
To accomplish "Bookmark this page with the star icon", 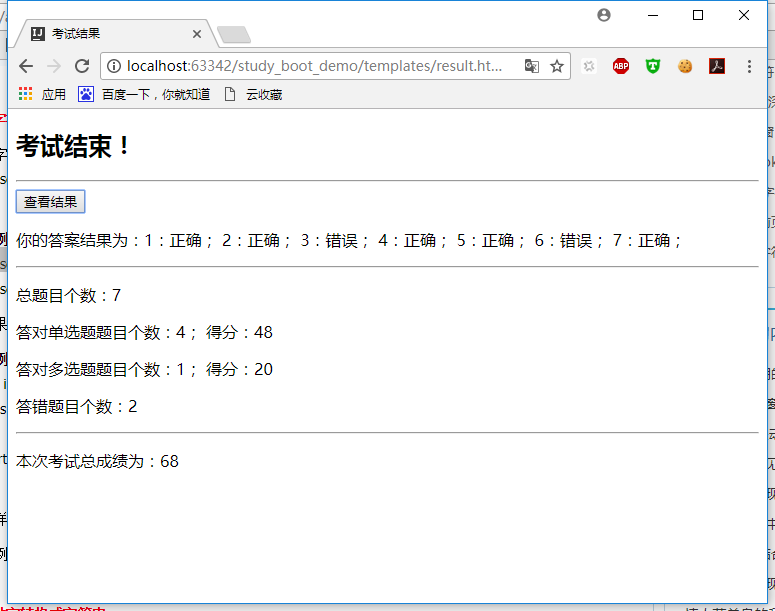I will pyautogui.click(x=557, y=66).
